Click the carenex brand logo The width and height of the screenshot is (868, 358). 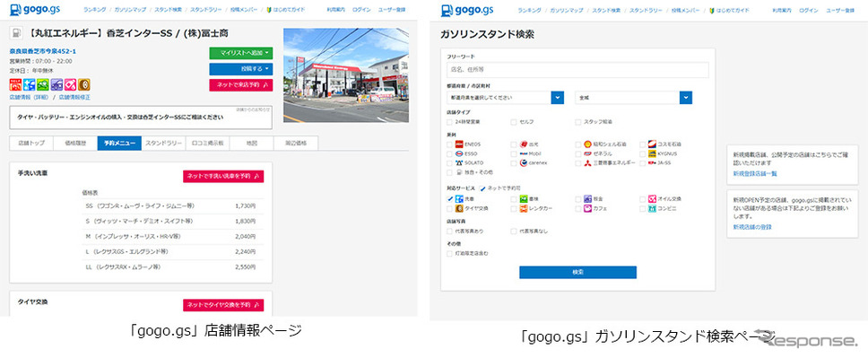524,163
